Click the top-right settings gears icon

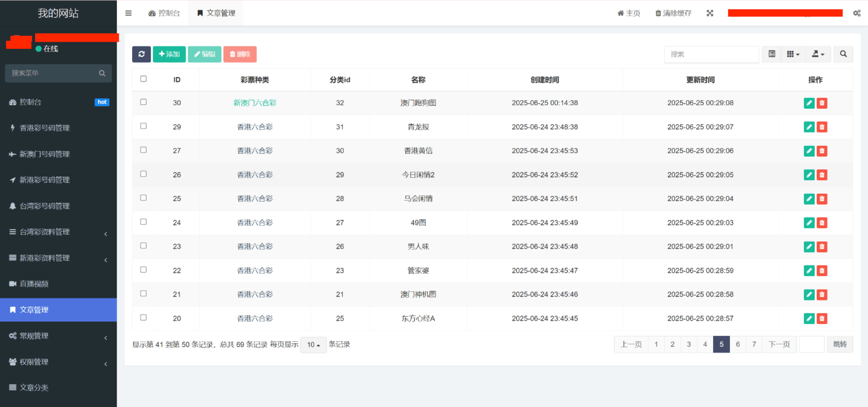click(x=856, y=13)
